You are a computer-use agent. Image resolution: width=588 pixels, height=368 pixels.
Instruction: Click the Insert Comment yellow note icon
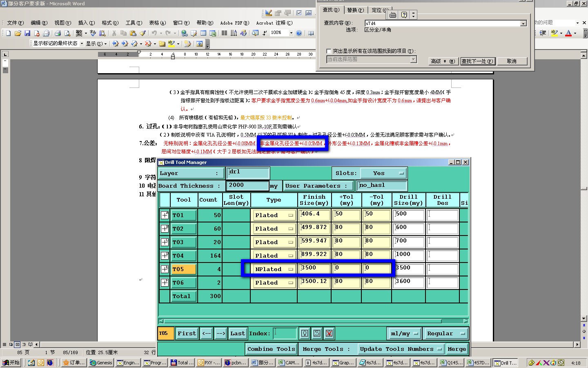(162, 43)
